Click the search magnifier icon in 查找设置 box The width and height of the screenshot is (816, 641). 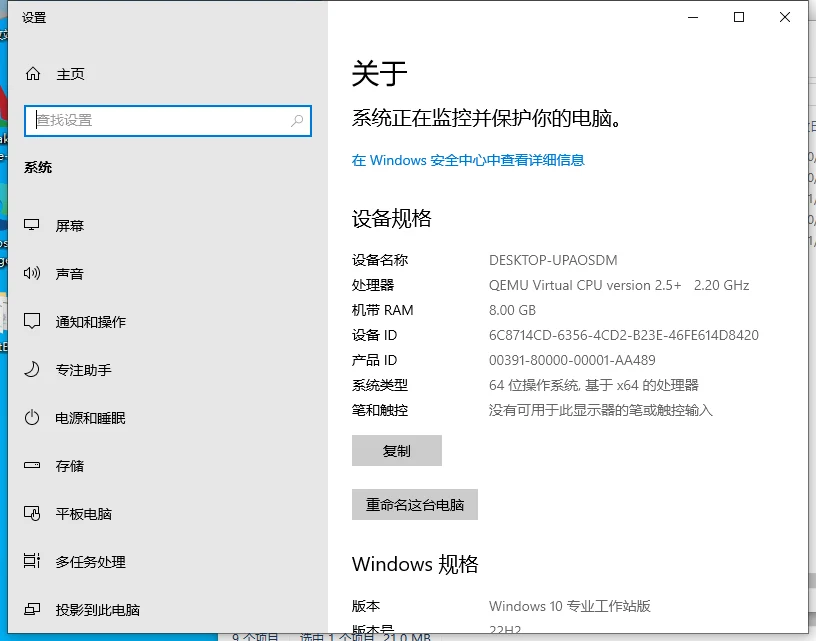(297, 121)
